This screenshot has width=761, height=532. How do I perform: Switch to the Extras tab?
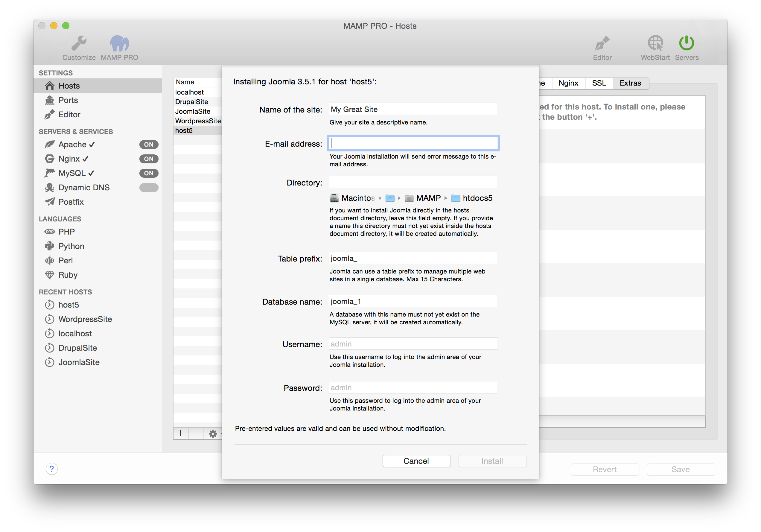630,83
